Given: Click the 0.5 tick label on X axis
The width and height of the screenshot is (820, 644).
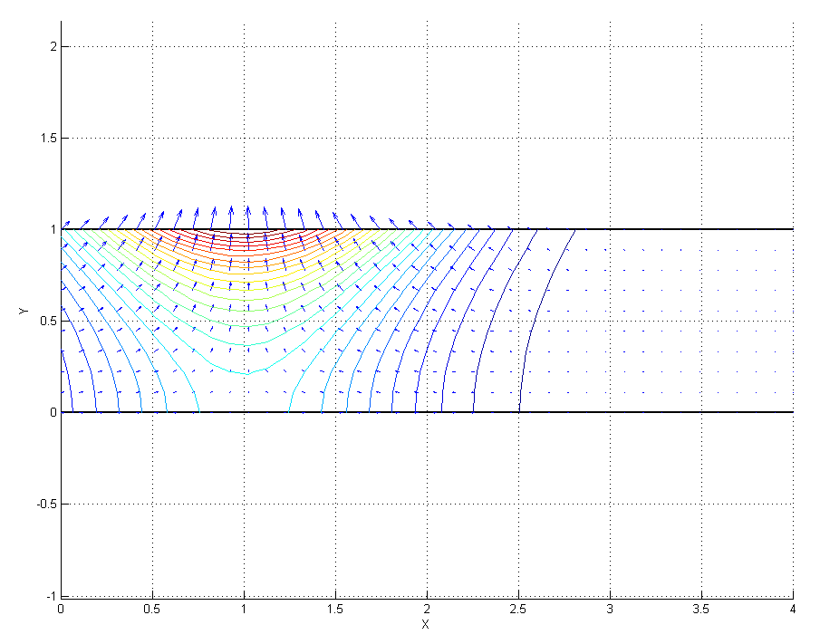Looking at the screenshot, I should (152, 610).
